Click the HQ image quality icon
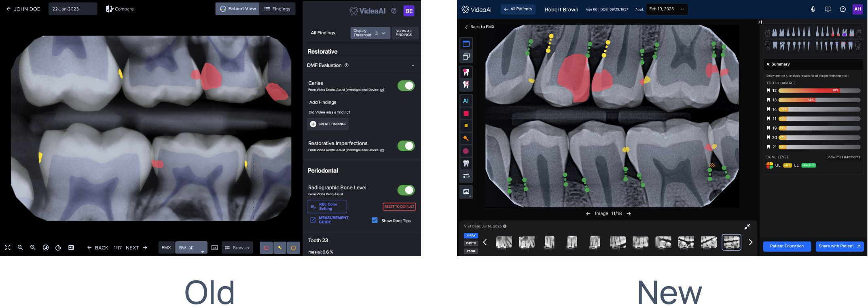Screen dimensions: 868x308 point(71,248)
